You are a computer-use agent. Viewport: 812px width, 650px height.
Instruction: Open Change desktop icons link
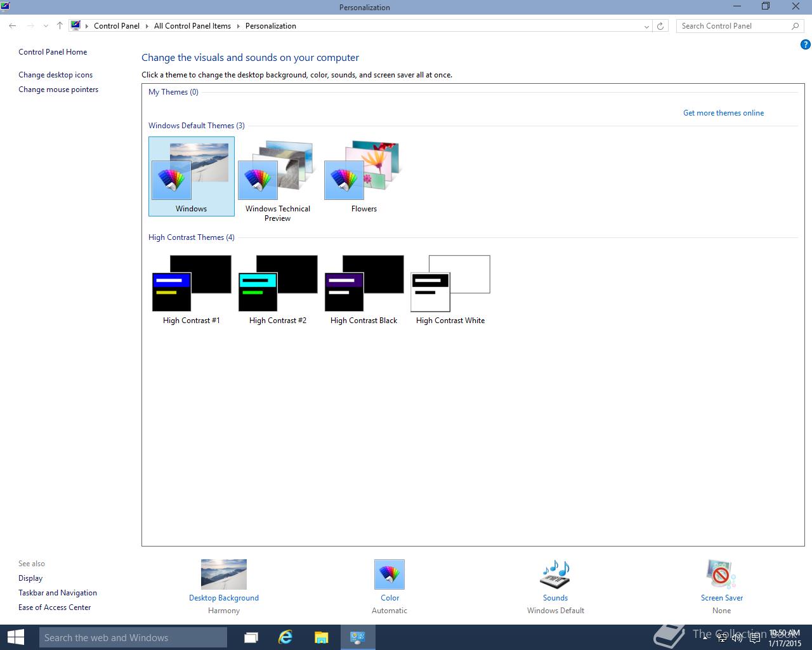(56, 75)
